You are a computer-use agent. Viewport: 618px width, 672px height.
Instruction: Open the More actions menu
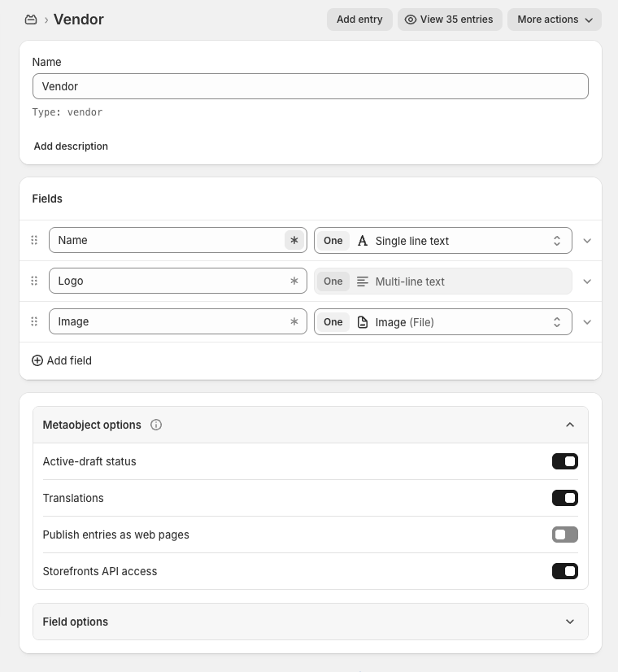coord(554,19)
